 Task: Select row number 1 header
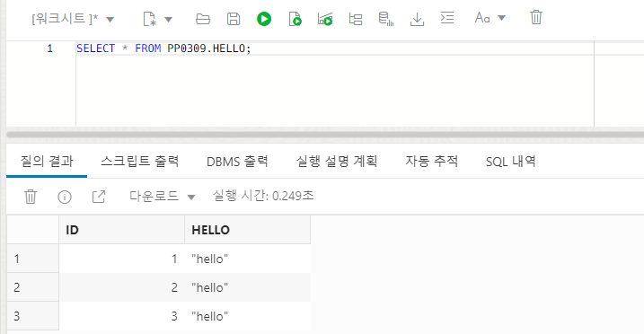pyautogui.click(x=33, y=259)
